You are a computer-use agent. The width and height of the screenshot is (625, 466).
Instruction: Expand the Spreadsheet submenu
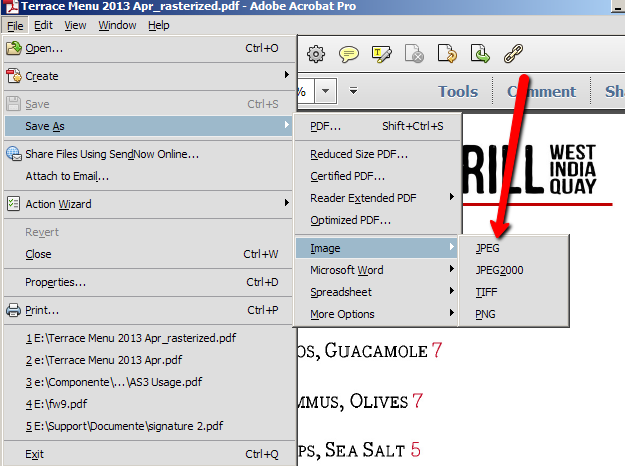[452, 291]
